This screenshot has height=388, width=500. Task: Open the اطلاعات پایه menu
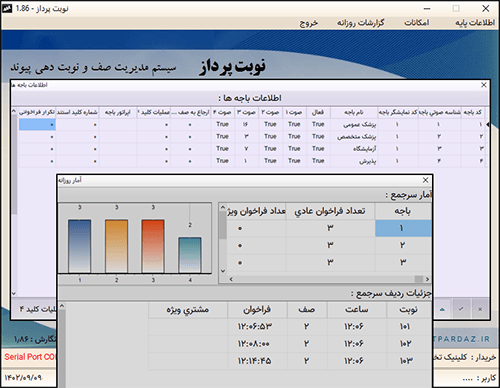click(x=475, y=23)
